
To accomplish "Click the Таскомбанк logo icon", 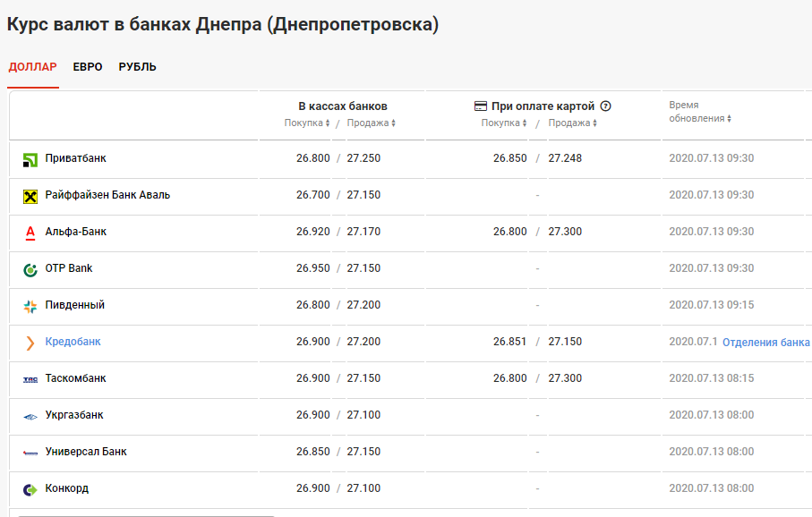I will pos(30,380).
